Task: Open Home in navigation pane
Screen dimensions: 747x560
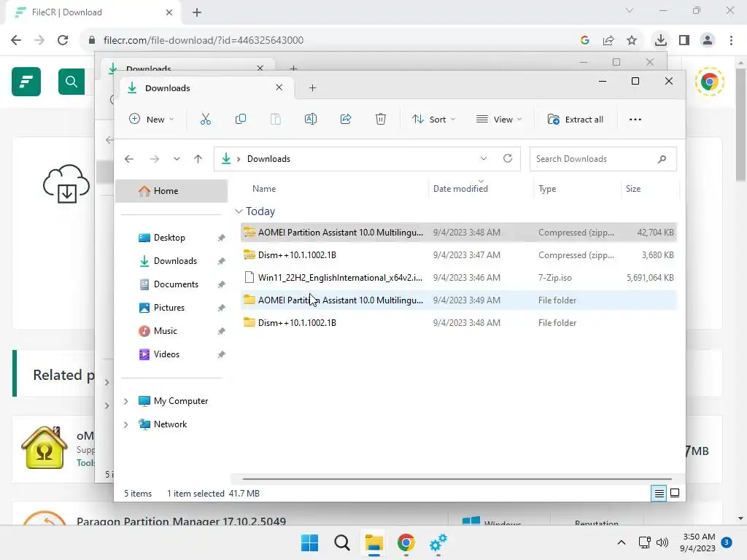Action: tap(171, 191)
